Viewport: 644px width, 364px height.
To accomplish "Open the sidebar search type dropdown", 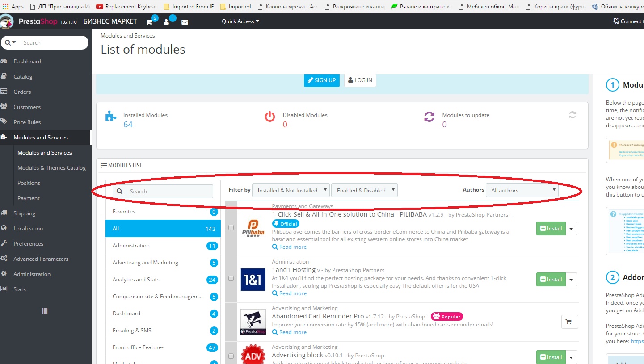I will pos(11,42).
